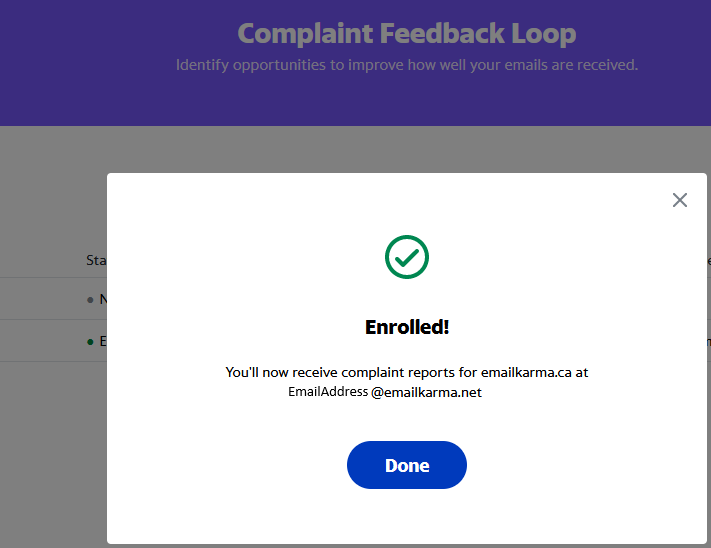Select the complaint reports confirmation sentence

[x=407, y=382]
